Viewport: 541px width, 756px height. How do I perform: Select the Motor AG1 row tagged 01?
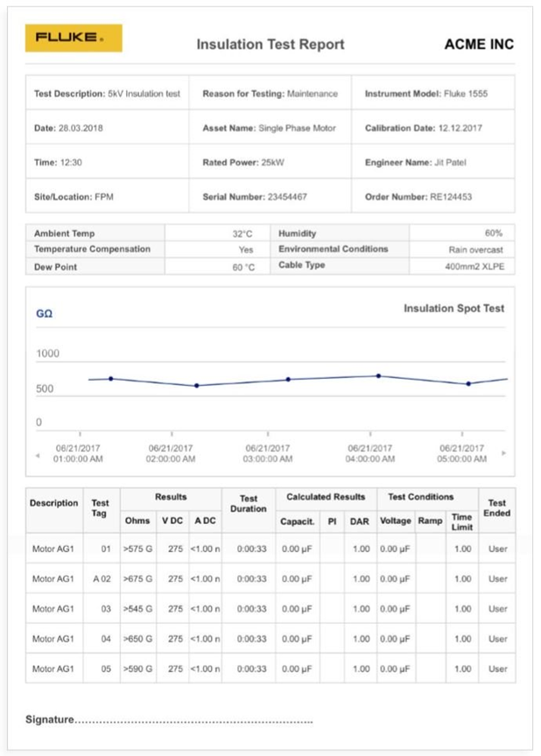tap(270, 549)
